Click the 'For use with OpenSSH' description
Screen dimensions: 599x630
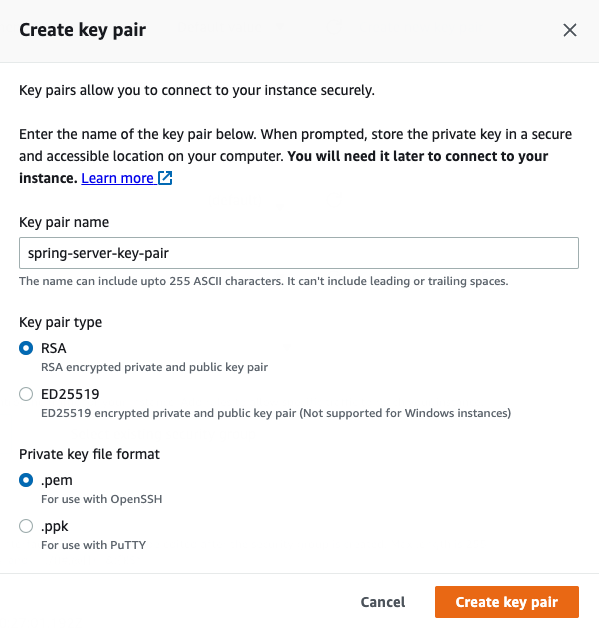coord(102,499)
